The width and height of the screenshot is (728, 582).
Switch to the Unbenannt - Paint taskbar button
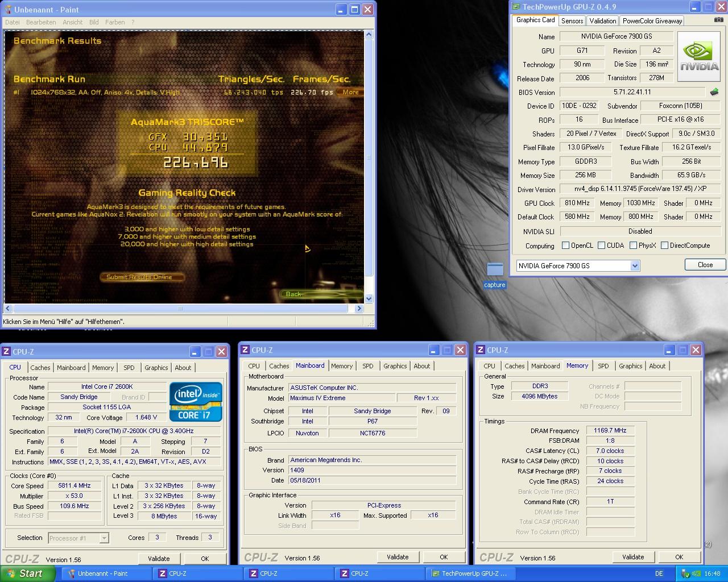(105, 573)
